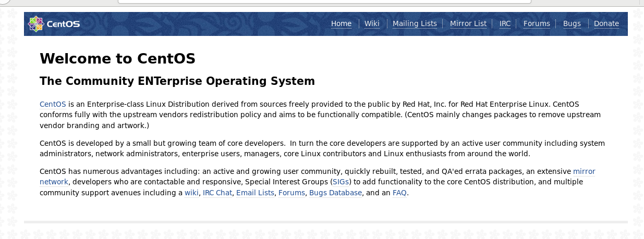Open the Home navigation link
Screen dimensions: 644x239
coord(341,23)
